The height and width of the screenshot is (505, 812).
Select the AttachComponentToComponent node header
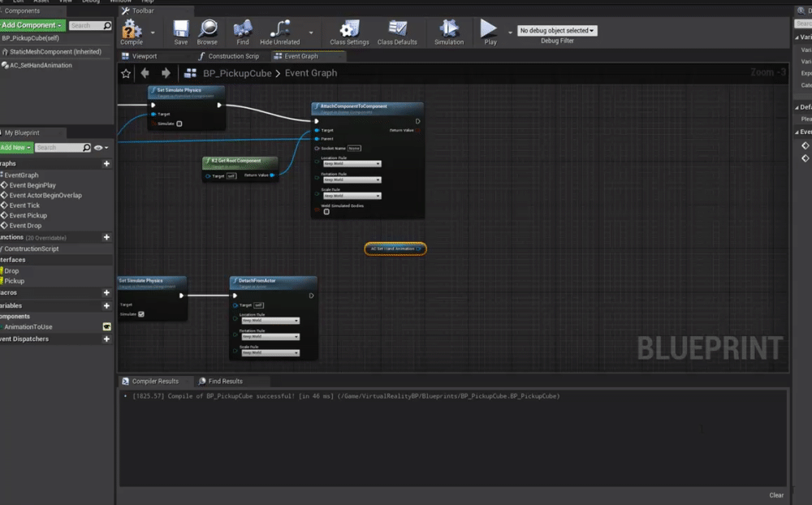[367, 108]
